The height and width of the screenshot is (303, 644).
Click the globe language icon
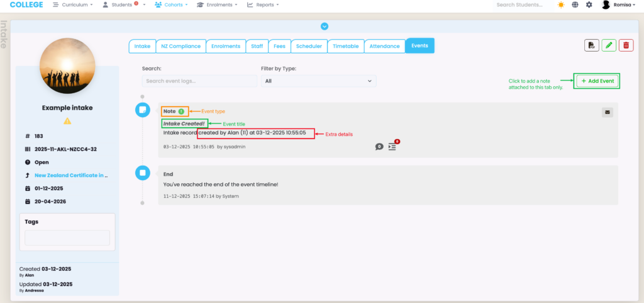pos(575,5)
